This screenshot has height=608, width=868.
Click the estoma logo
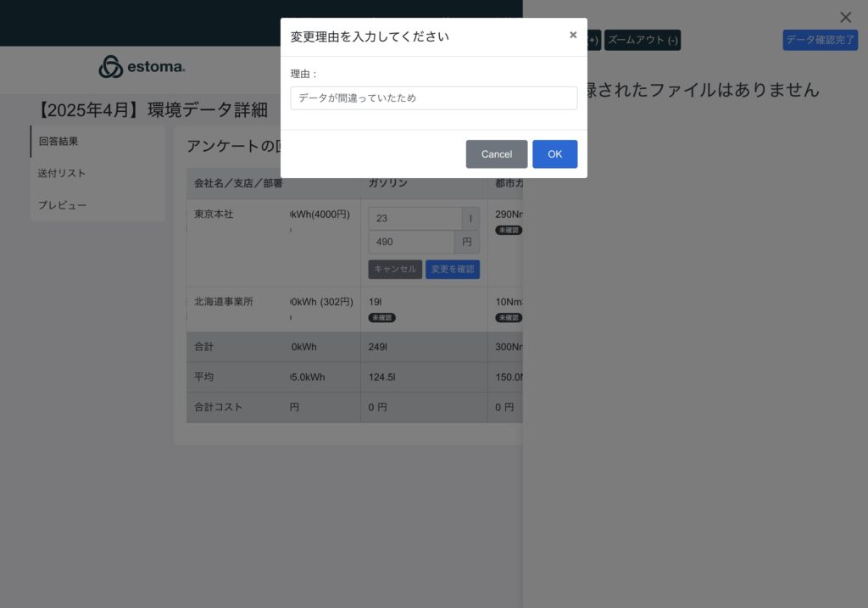click(x=142, y=67)
